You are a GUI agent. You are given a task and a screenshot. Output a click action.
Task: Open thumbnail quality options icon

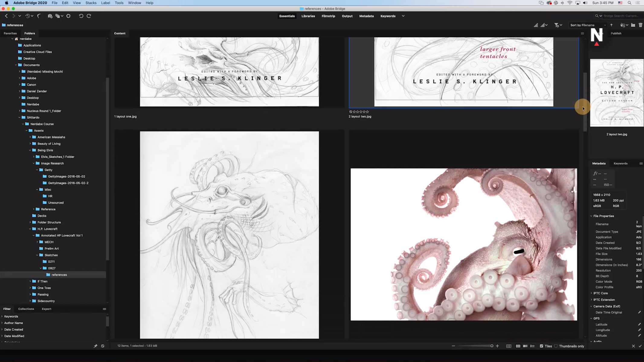click(544, 25)
